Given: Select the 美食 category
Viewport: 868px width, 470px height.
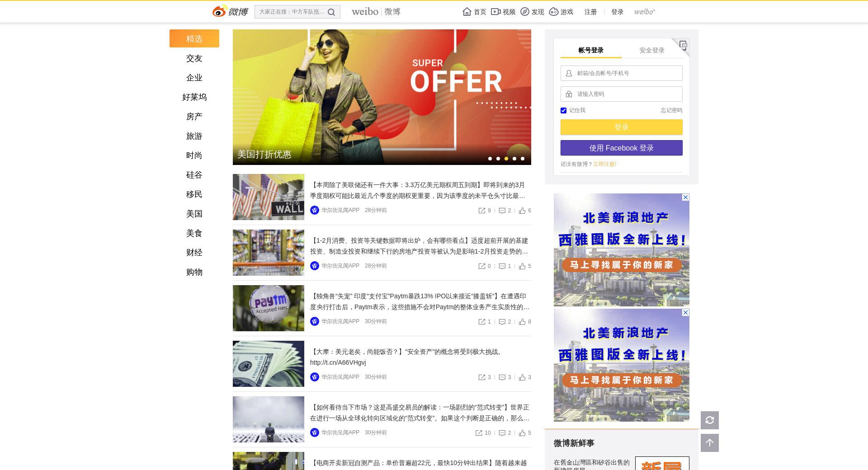Looking at the screenshot, I should tap(194, 233).
